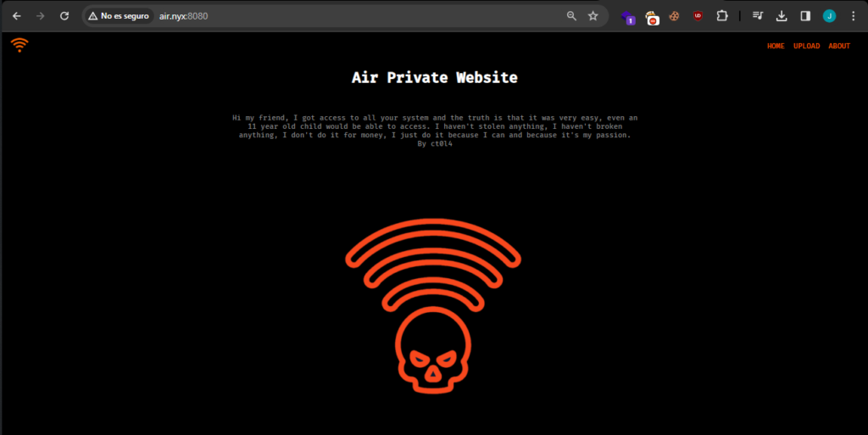This screenshot has width=868, height=435.
Task: Open the UPLOAD page link
Action: tap(807, 46)
